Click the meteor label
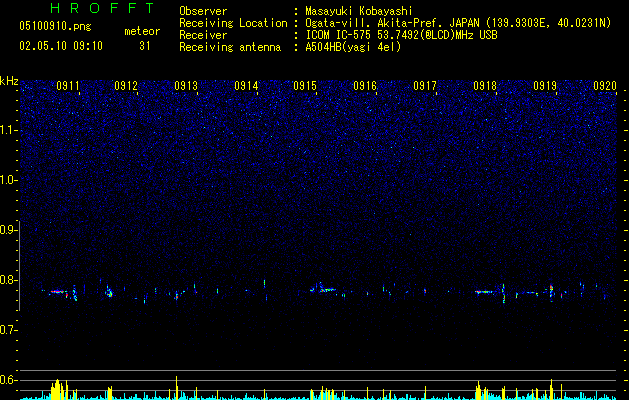Viewport: 629px width, 400px height. pyautogui.click(x=142, y=31)
